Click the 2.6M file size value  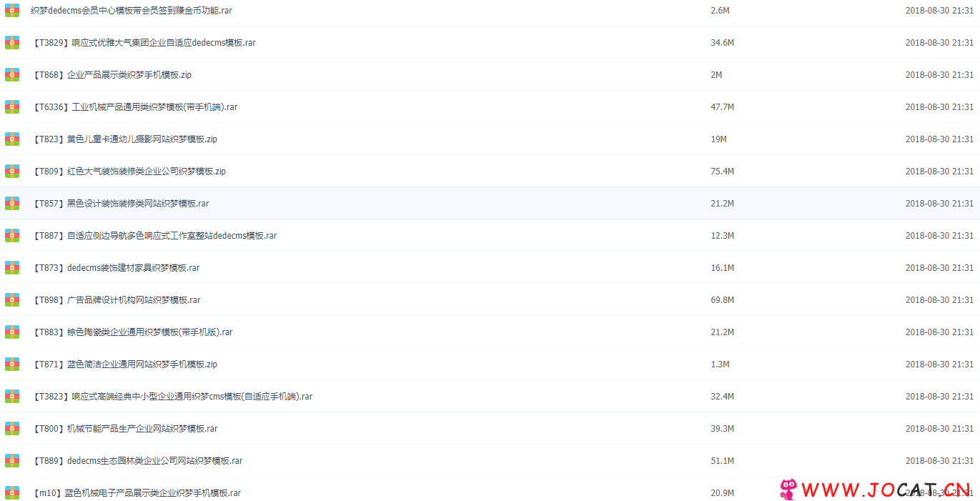(720, 11)
